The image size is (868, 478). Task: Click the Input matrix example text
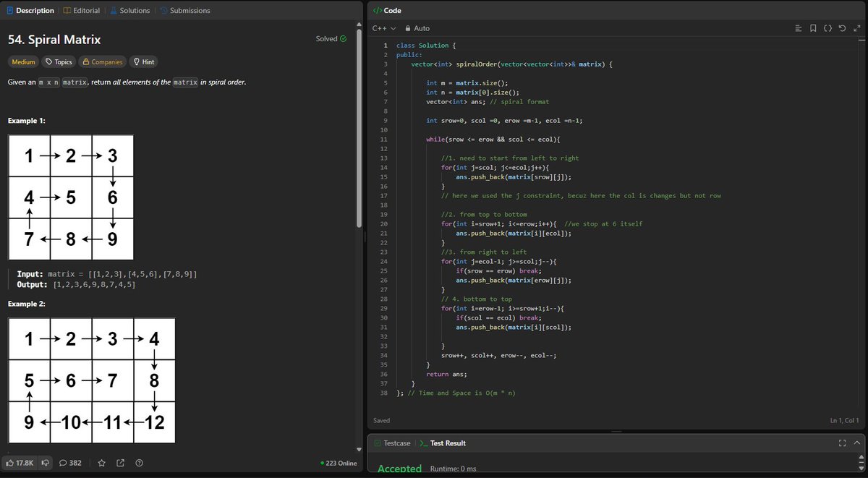click(x=107, y=275)
